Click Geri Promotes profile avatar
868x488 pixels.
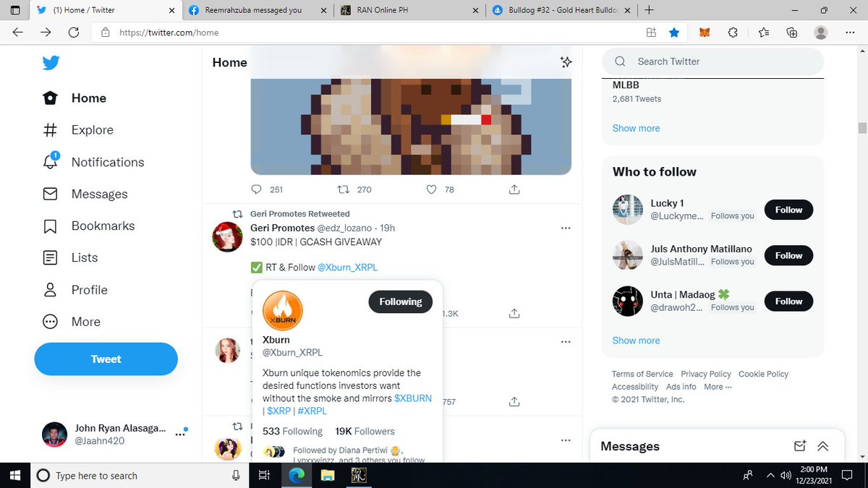pos(227,236)
